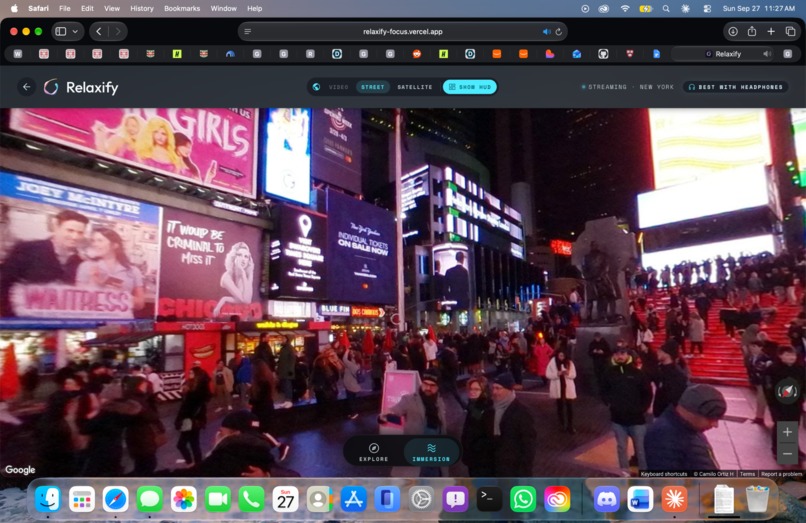Open Launchpad from the Dock

(x=82, y=499)
